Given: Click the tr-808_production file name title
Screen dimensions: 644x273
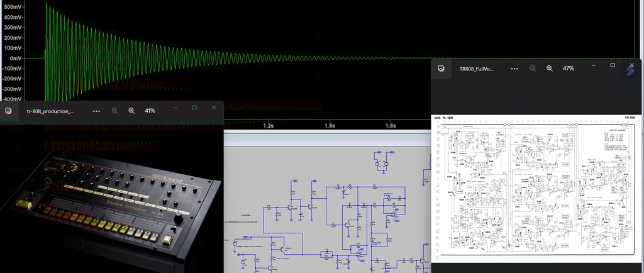Looking at the screenshot, I should [50, 111].
